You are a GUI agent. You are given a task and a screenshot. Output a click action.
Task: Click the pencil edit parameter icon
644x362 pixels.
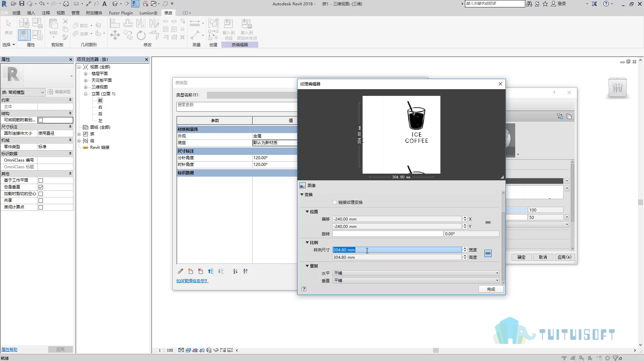[180, 271]
